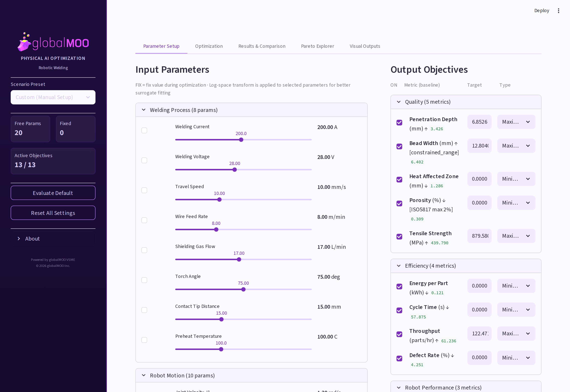Fix the Preheat Temperature parameter

[144, 340]
